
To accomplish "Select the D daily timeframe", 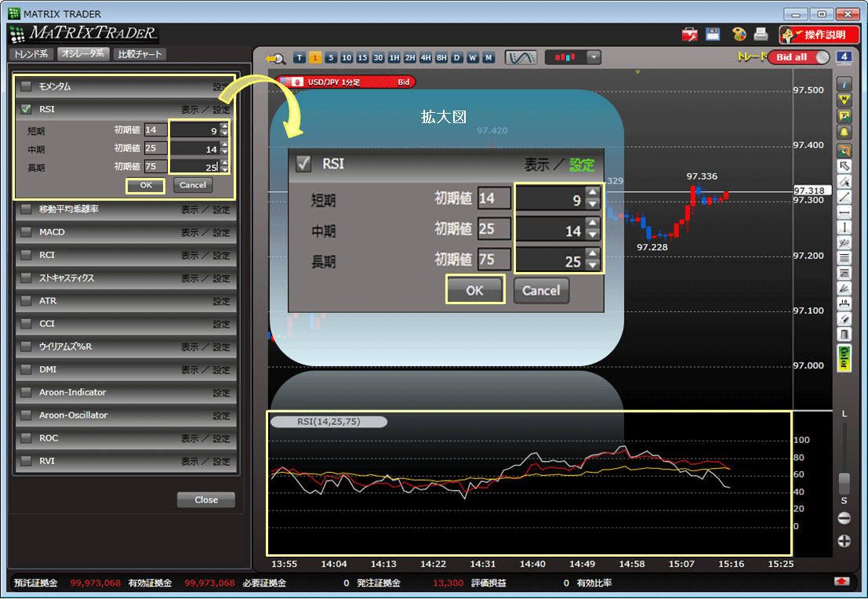I will point(456,57).
